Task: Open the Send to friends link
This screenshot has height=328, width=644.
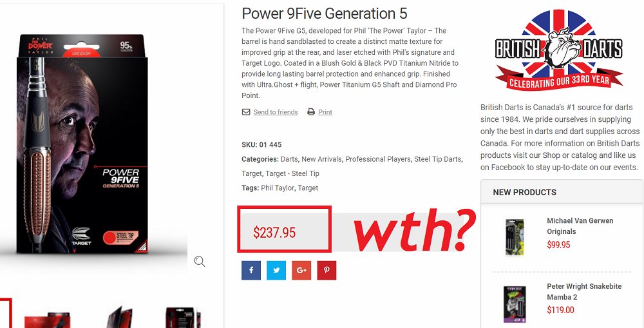Action: click(276, 112)
